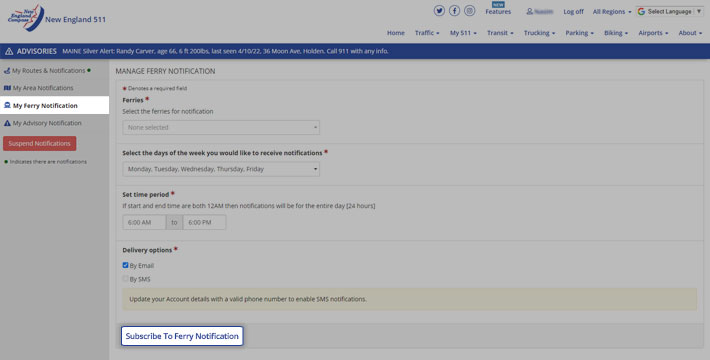Click the Log off link
This screenshot has width=710, height=360.
click(x=573, y=12)
